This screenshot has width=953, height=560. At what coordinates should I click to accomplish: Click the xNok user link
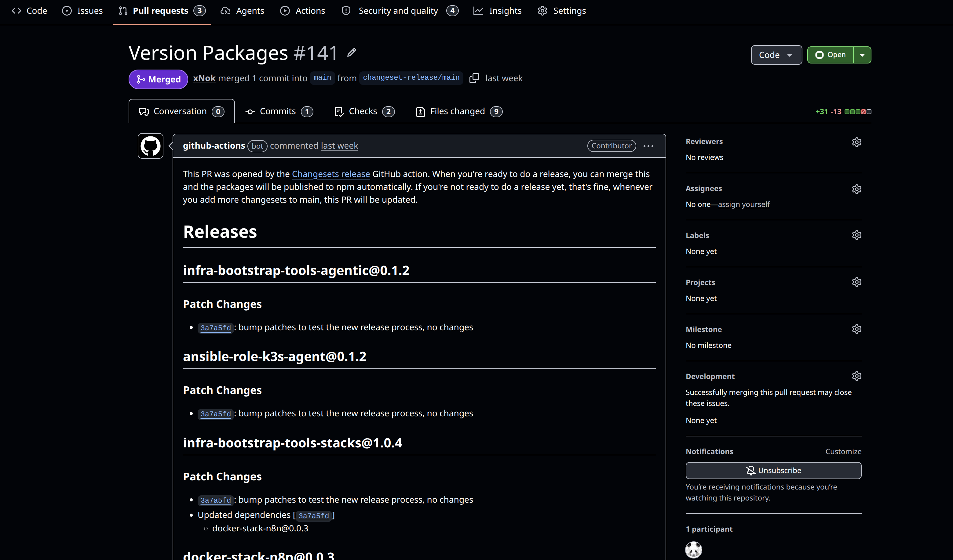click(x=204, y=78)
